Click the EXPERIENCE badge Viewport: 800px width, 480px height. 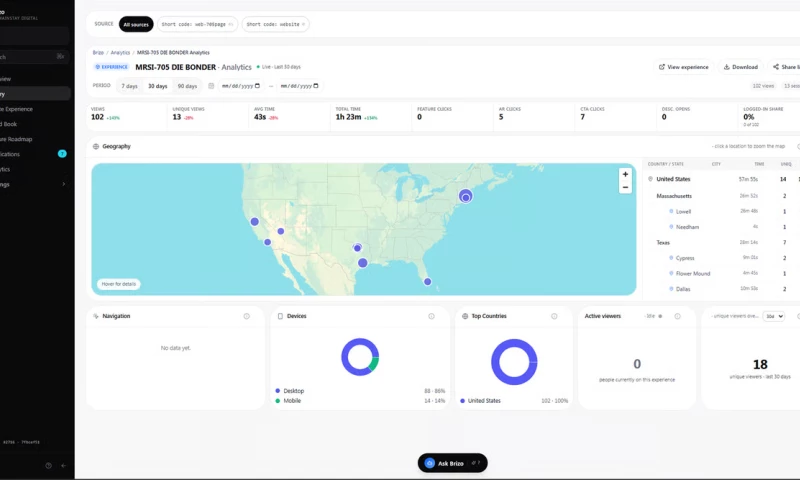111,67
